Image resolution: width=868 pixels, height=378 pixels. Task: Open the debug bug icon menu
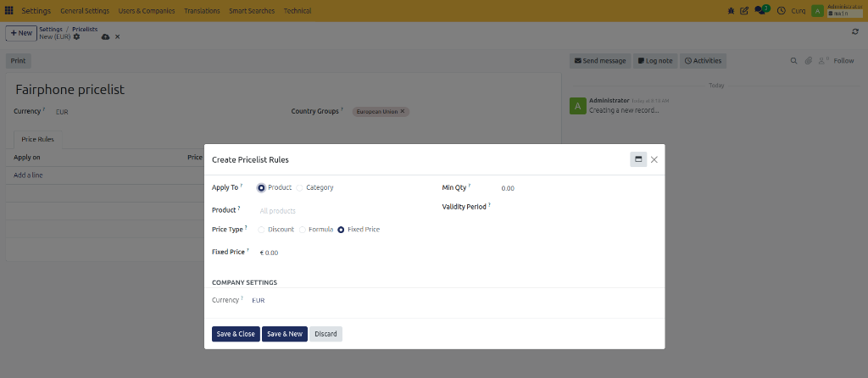point(732,10)
